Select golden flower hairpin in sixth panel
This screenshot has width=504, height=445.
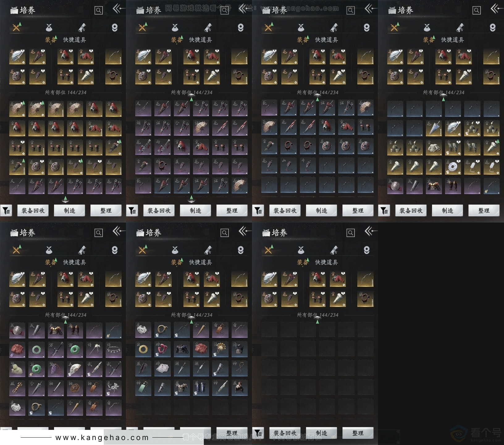click(220, 350)
